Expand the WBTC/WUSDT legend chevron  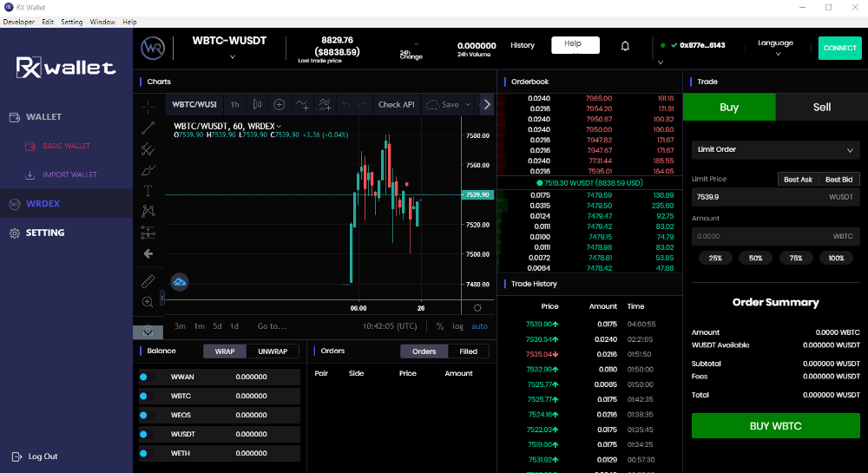tap(279, 127)
